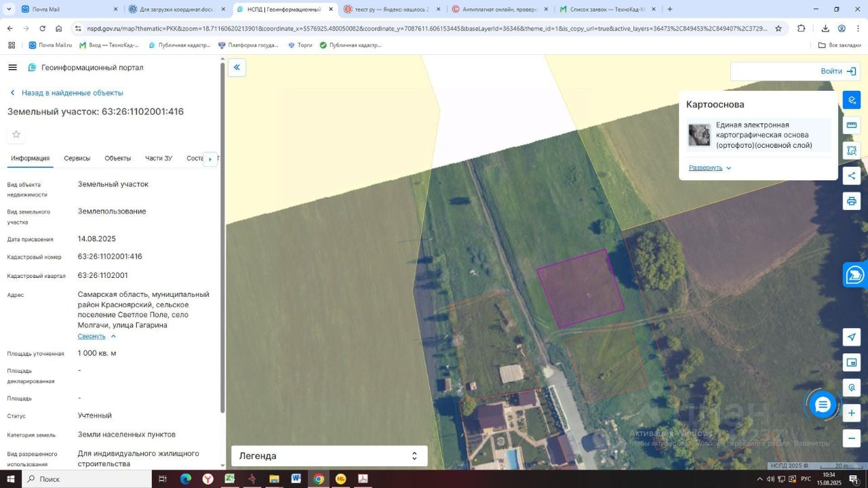Screen dimensions: 868x488
Task: Zoom out the map with minus button
Action: tap(852, 439)
